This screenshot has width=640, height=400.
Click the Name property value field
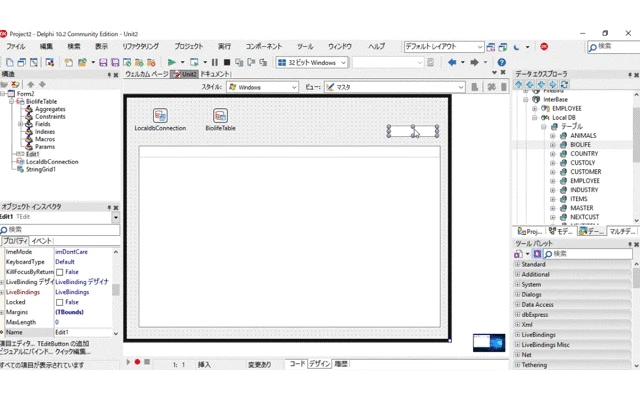point(83,333)
